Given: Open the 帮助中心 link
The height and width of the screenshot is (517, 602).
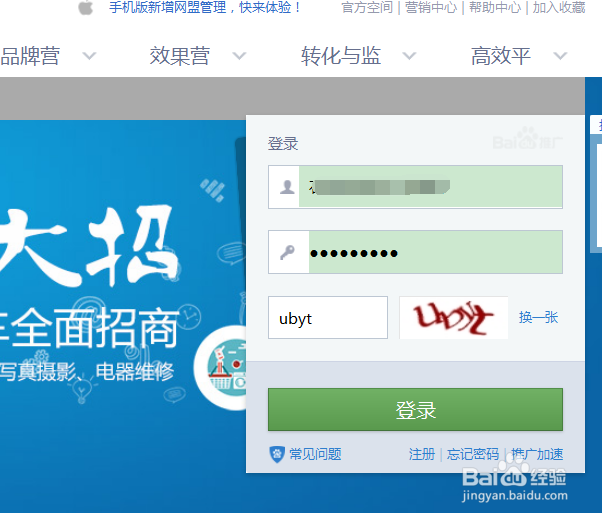Looking at the screenshot, I should (x=495, y=7).
